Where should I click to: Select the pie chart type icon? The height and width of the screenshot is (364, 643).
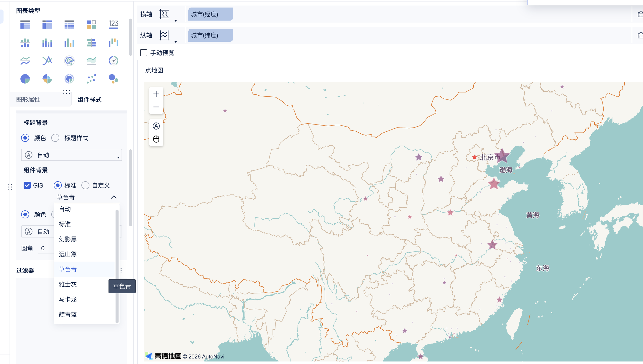25,79
